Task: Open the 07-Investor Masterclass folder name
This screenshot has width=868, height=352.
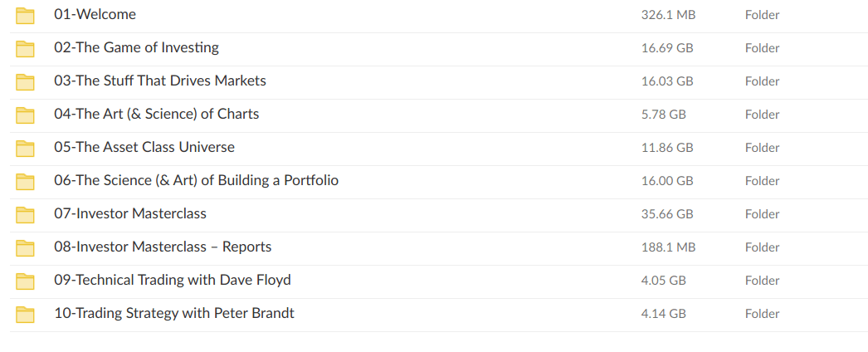Action: [x=130, y=213]
